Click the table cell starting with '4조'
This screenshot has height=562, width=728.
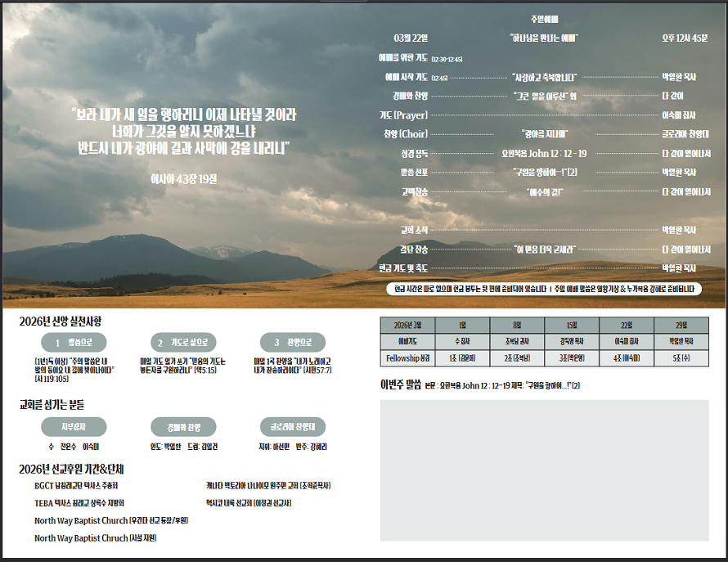tap(627, 358)
